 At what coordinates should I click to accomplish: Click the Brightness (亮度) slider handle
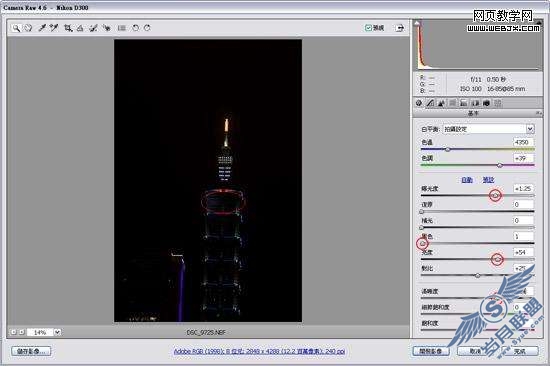pyautogui.click(x=497, y=259)
